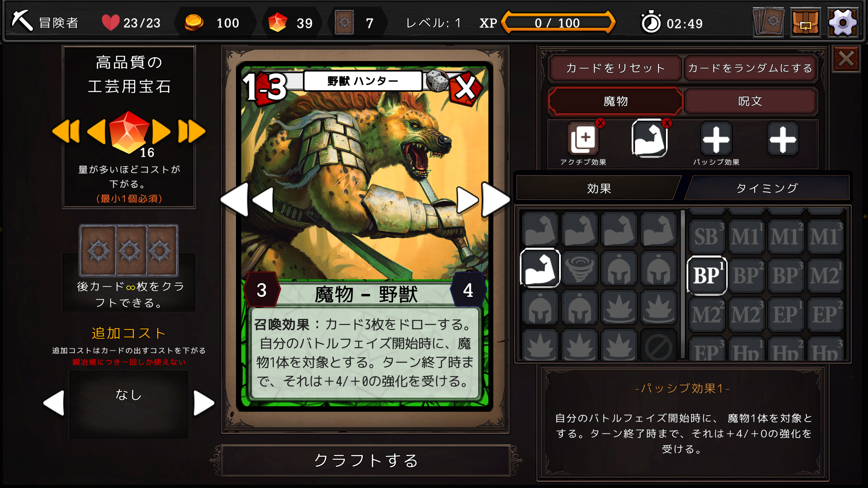Open the settings gear icon
This screenshot has height=488, width=868.
tap(843, 23)
